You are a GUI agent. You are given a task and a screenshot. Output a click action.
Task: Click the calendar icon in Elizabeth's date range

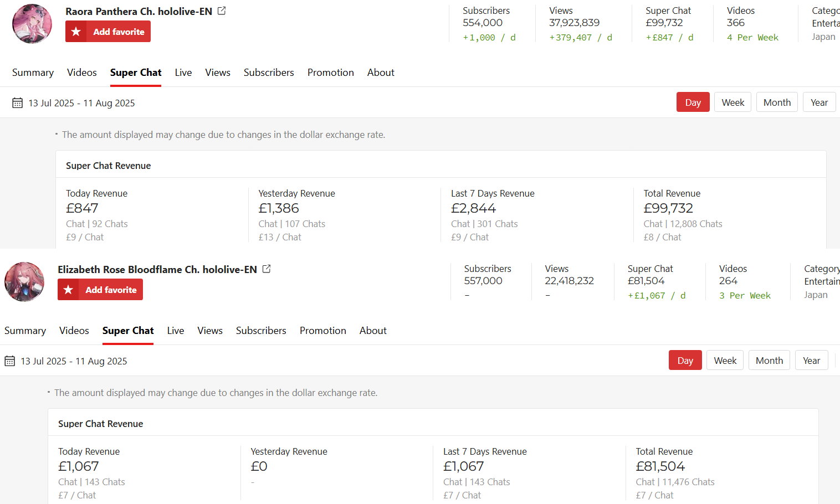coord(10,361)
